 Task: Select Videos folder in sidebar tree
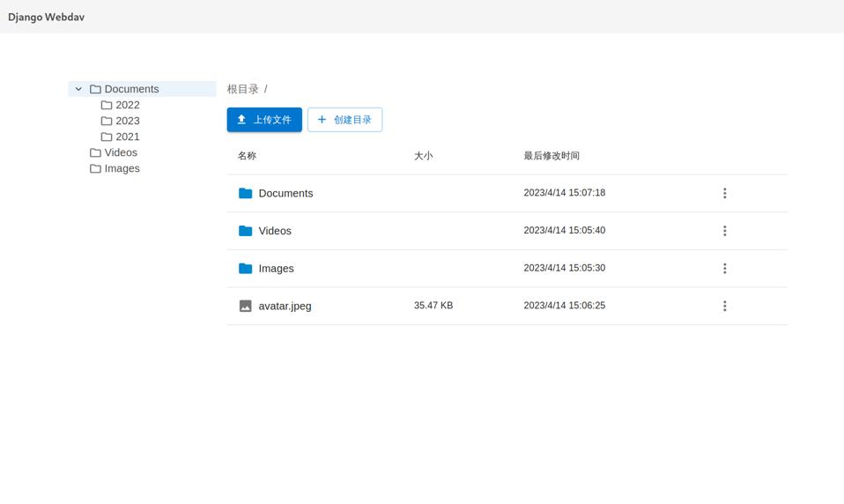click(121, 152)
